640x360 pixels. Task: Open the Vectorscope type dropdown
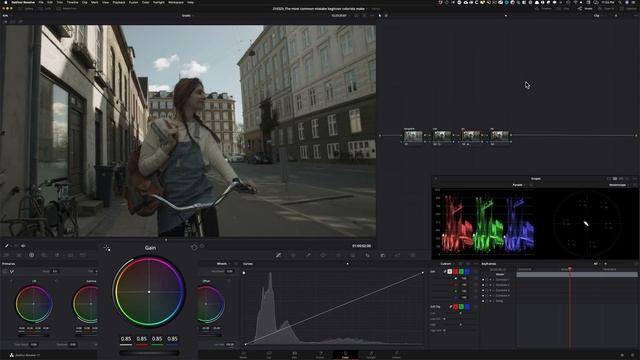coord(619,185)
